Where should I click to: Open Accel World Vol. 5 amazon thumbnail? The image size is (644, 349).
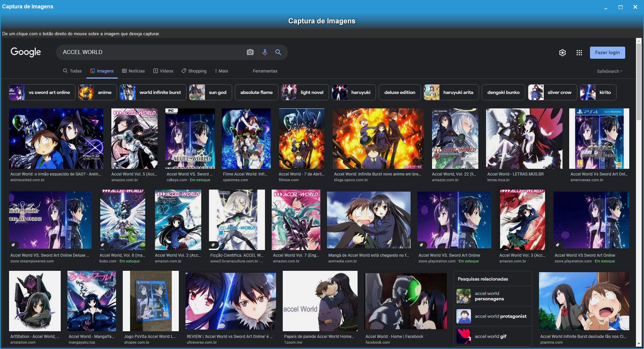[x=135, y=139]
